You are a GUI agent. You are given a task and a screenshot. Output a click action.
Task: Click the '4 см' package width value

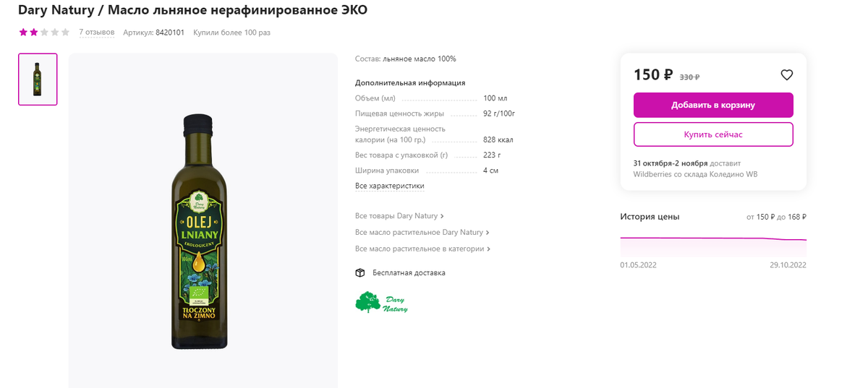point(490,171)
